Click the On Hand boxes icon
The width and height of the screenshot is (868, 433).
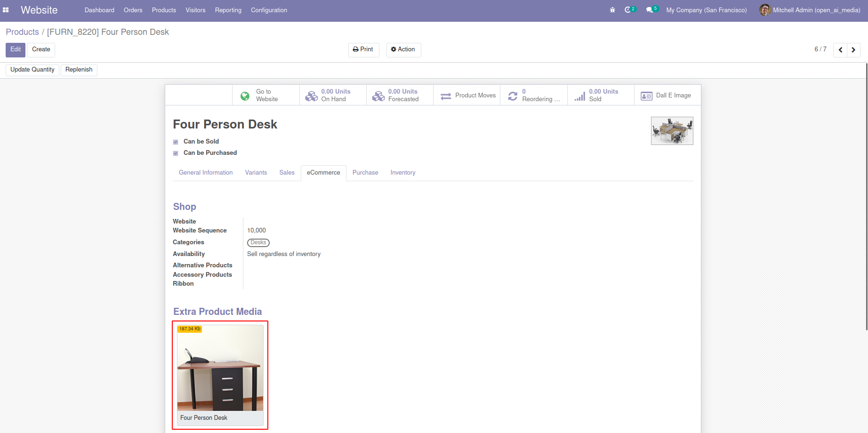pos(312,96)
